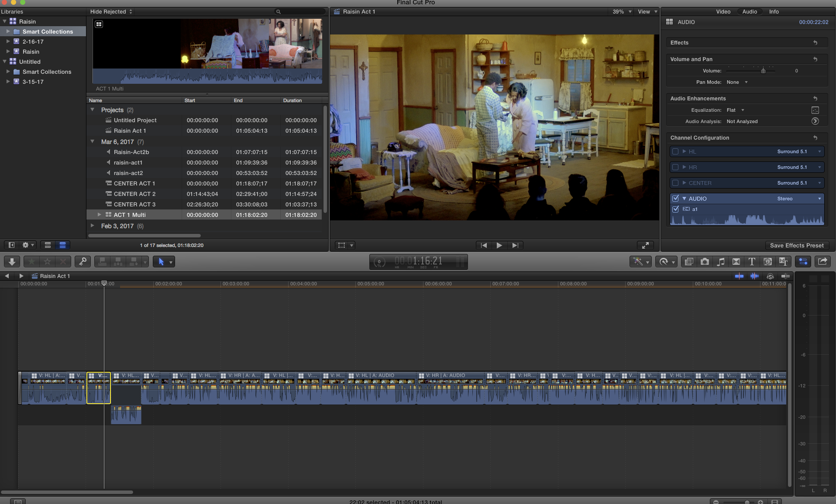Image resolution: width=836 pixels, height=504 pixels.
Task: Hide the Libraries sidebar
Action: (12, 245)
